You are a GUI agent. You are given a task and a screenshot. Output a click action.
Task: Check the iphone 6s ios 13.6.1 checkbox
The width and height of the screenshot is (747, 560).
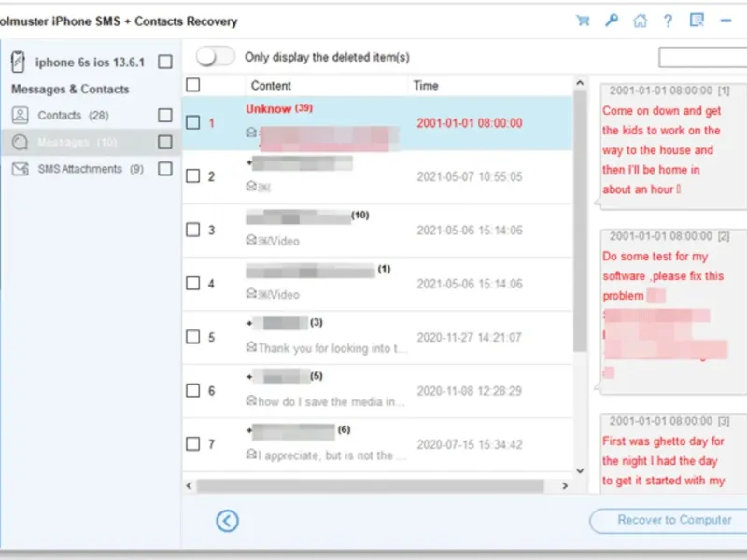165,62
